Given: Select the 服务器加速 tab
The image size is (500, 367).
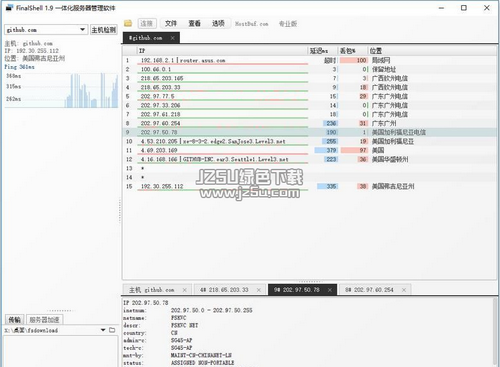Looking at the screenshot, I should pos(44,320).
